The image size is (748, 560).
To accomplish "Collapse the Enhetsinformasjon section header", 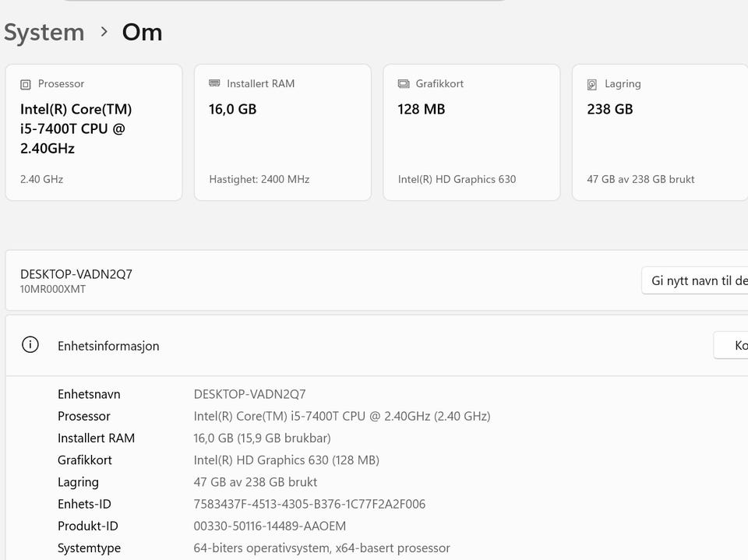I will click(377, 345).
